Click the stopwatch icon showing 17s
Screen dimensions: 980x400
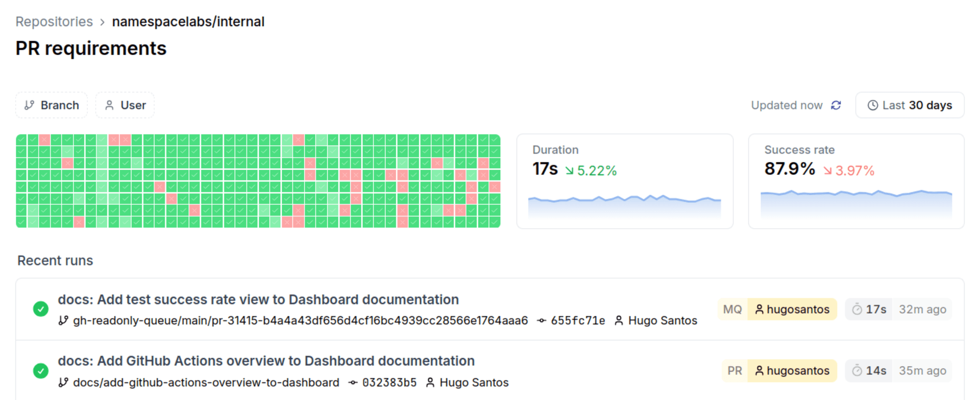pyautogui.click(x=857, y=309)
